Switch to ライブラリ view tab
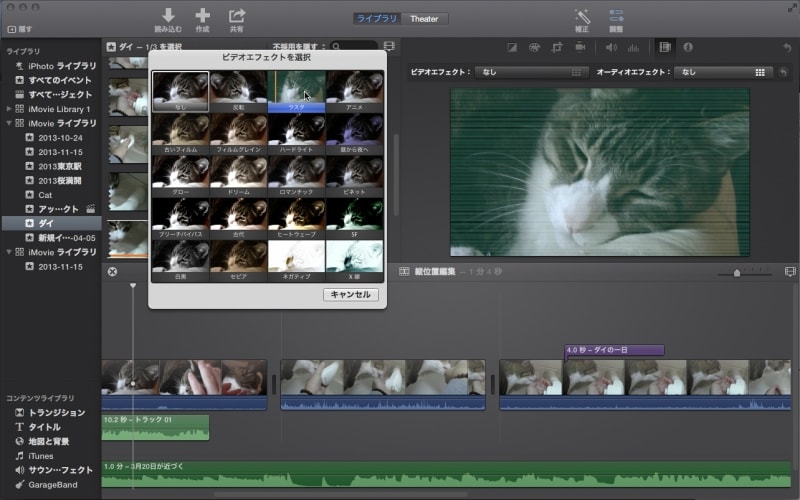 click(x=376, y=18)
